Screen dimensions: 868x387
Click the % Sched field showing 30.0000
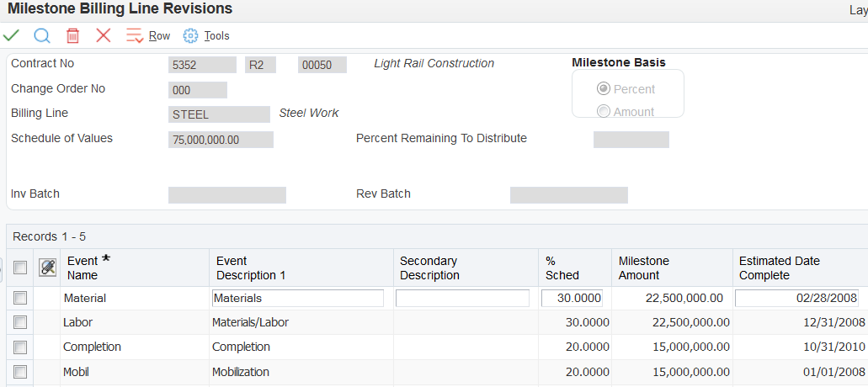pos(572,298)
